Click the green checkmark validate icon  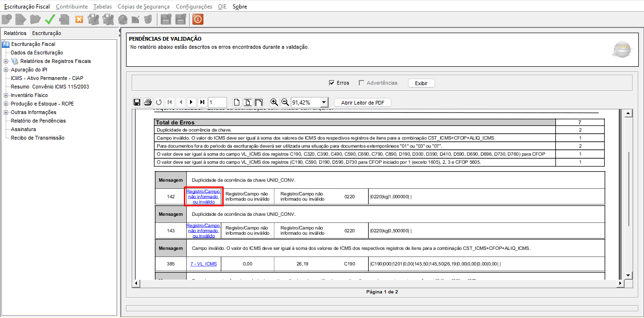tap(50, 19)
